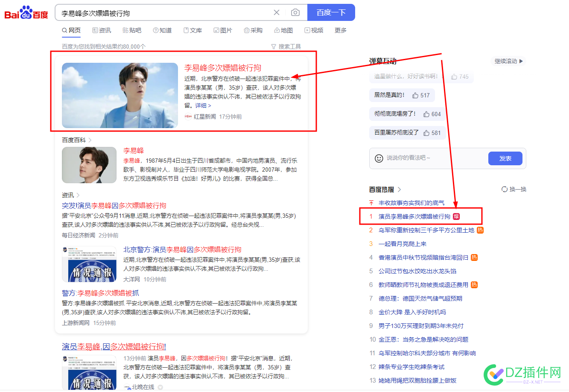Expand the 更多 menu

coord(341,30)
